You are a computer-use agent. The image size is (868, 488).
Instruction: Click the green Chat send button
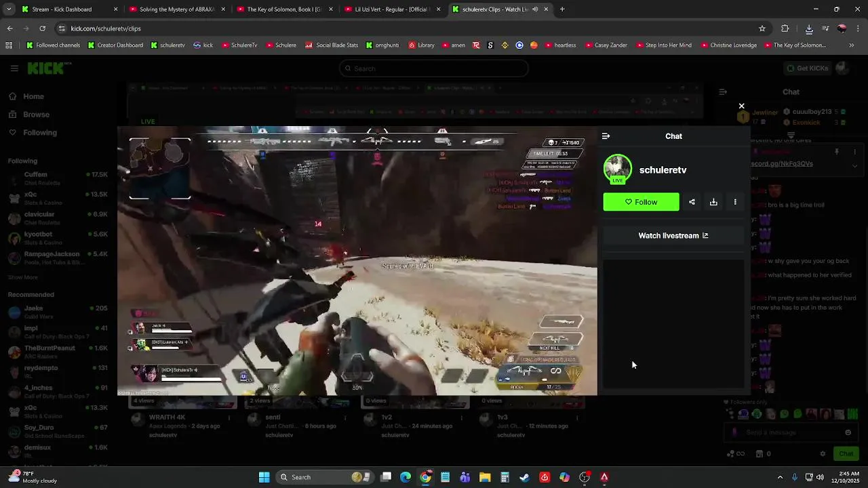(846, 453)
